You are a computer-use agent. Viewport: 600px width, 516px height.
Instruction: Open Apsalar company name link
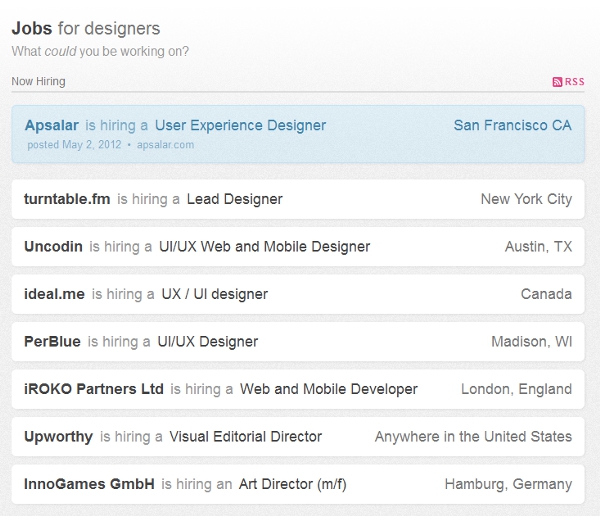pyautogui.click(x=52, y=125)
